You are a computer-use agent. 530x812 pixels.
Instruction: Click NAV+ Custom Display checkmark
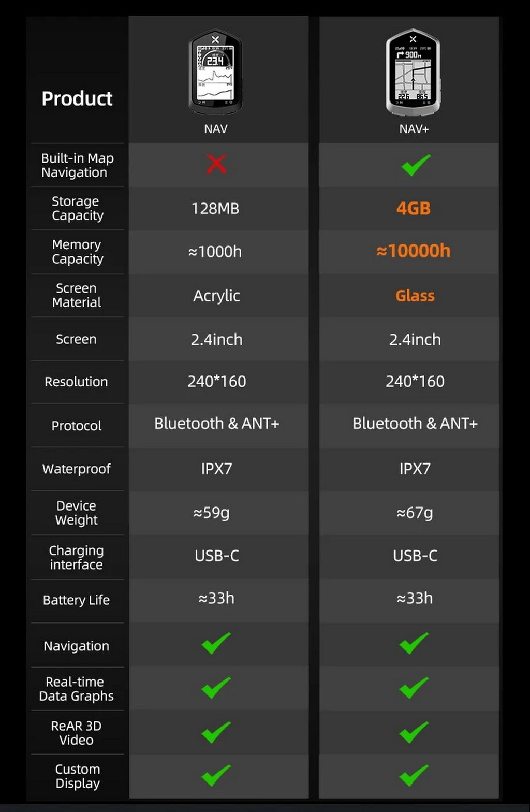coord(414,776)
